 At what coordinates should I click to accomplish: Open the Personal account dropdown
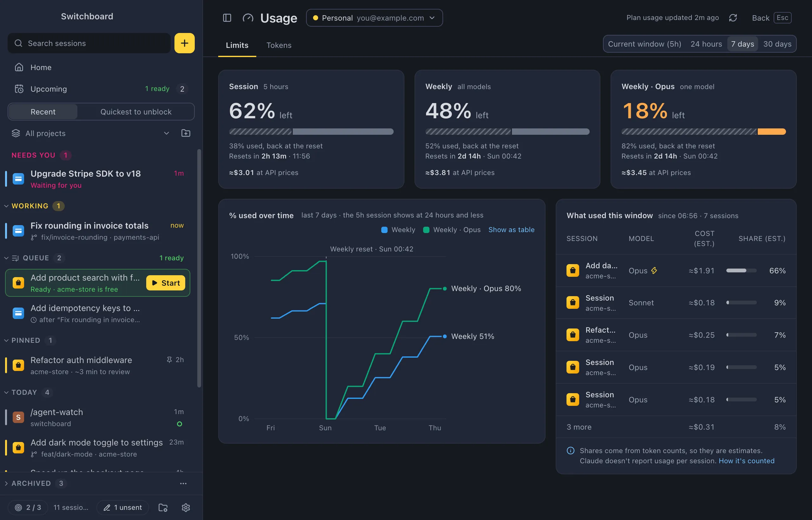tap(374, 18)
